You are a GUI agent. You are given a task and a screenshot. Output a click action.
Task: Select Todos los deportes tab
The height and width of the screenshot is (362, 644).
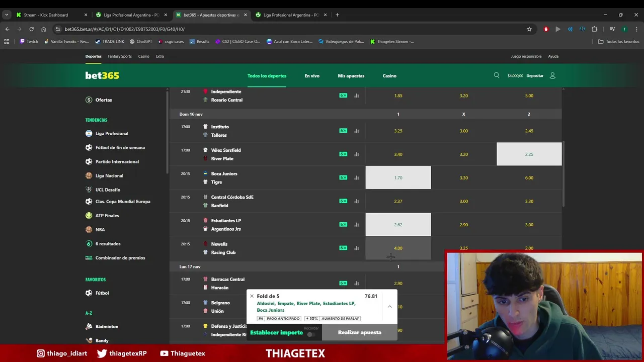[267, 76]
